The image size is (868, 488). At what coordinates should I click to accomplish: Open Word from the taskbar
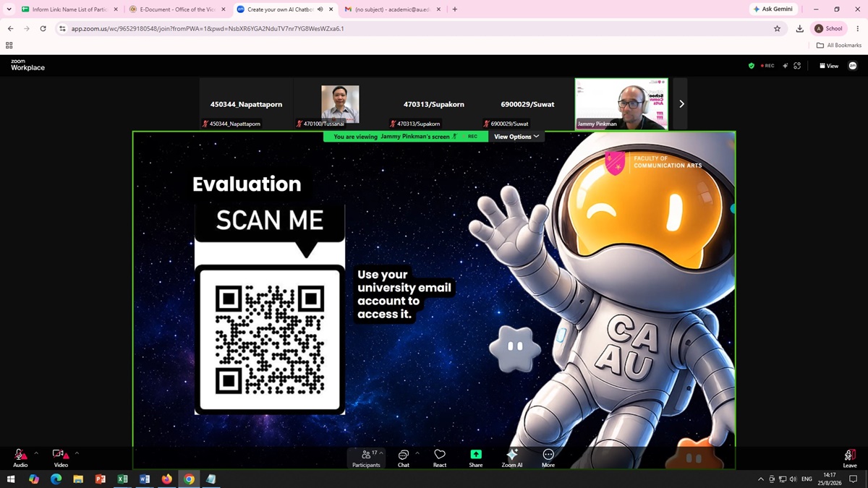[145, 479]
